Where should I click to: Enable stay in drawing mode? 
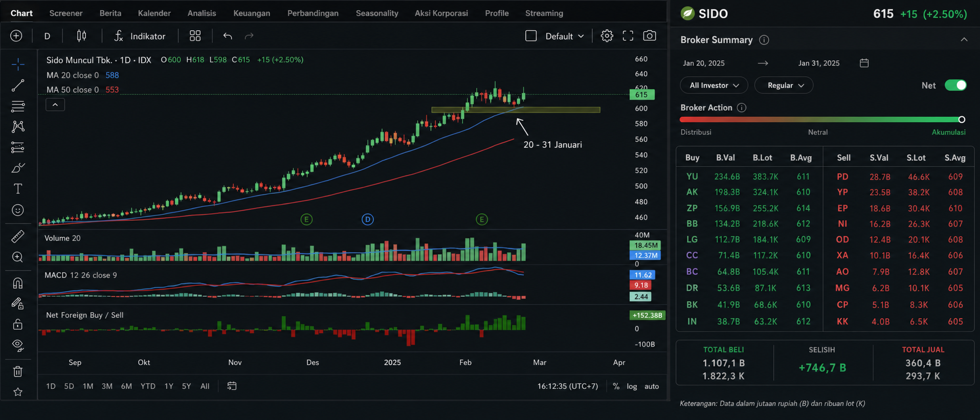18,304
